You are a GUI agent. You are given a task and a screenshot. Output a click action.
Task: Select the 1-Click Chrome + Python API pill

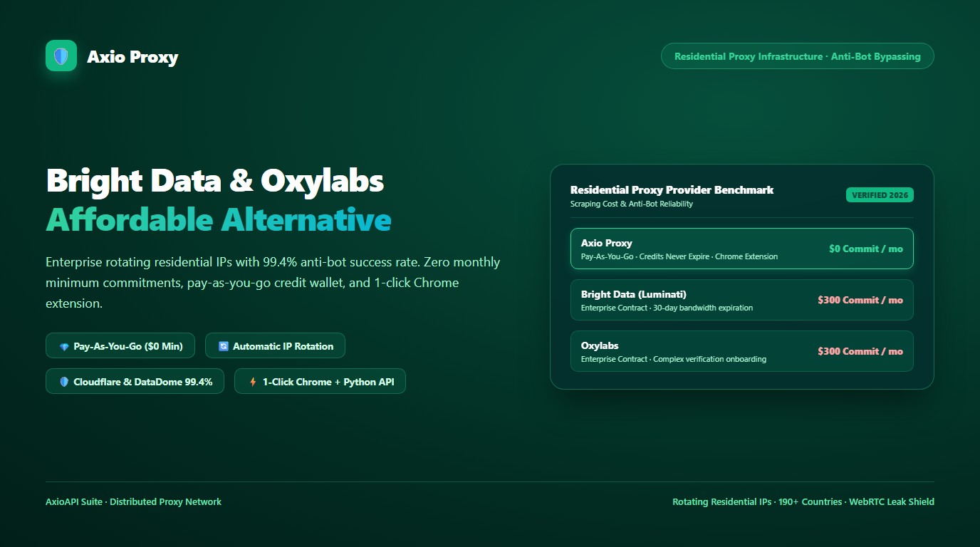point(320,382)
